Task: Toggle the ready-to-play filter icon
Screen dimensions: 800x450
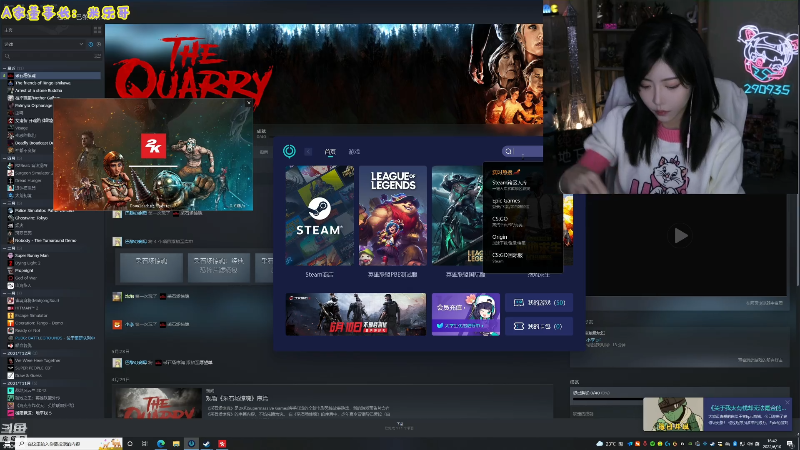Action: click(98, 44)
